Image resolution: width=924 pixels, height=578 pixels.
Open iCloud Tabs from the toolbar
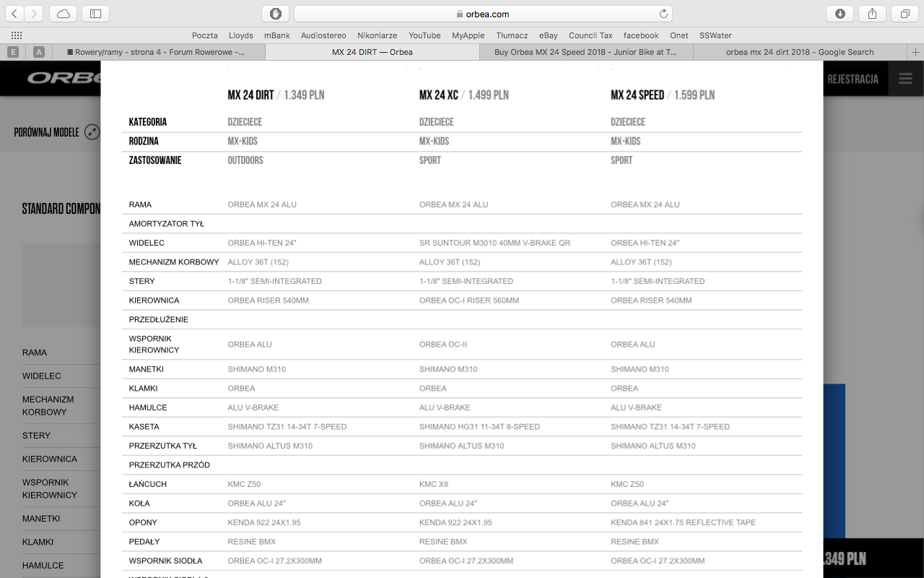coord(64,14)
